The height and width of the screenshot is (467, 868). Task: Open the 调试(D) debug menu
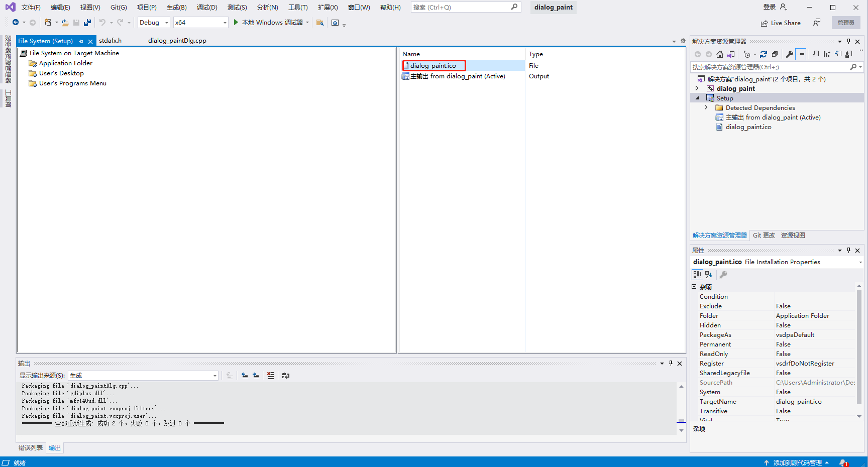207,7
